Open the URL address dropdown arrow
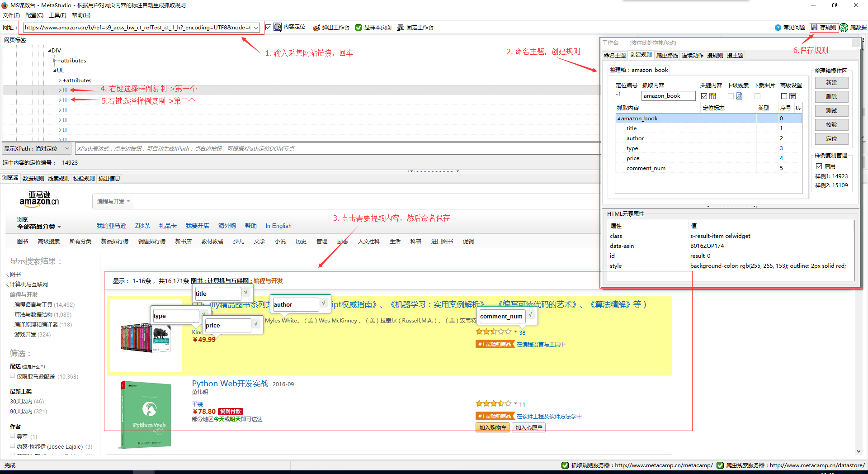Screen dimensions: 868x474 [x=256, y=28]
